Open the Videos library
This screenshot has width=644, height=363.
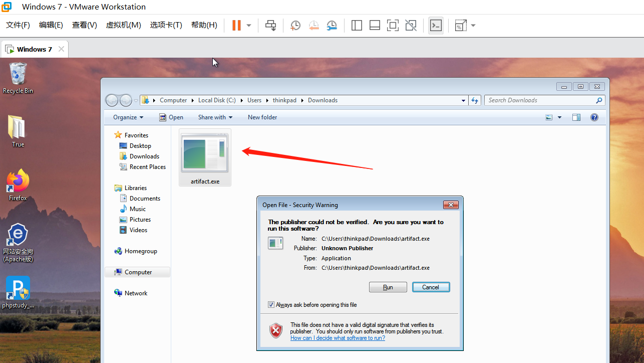pyautogui.click(x=134, y=230)
